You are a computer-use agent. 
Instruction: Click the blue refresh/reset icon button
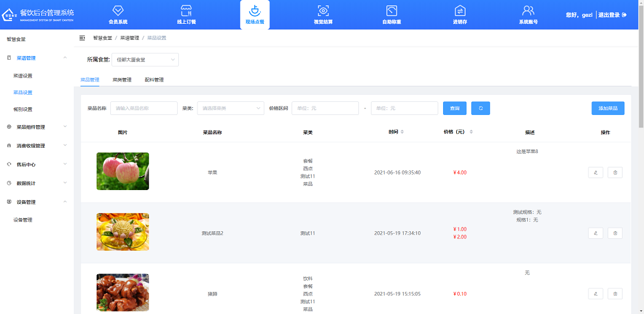coord(481,108)
